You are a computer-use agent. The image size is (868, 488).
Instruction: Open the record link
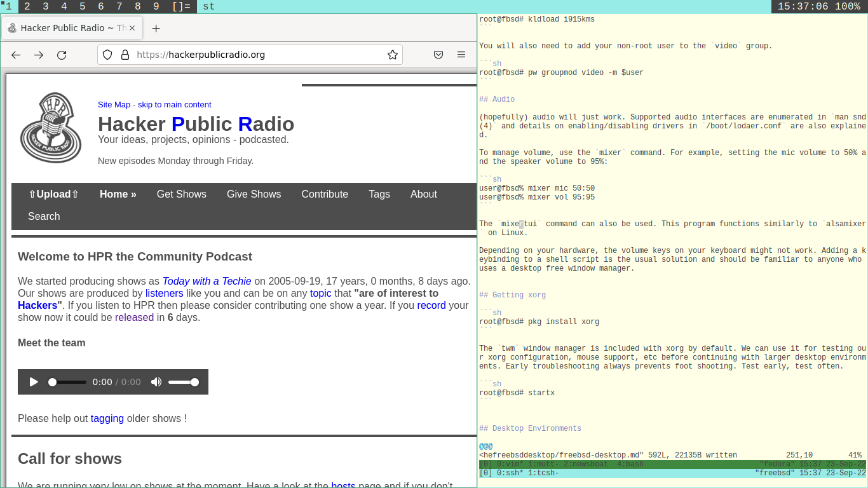coord(431,306)
